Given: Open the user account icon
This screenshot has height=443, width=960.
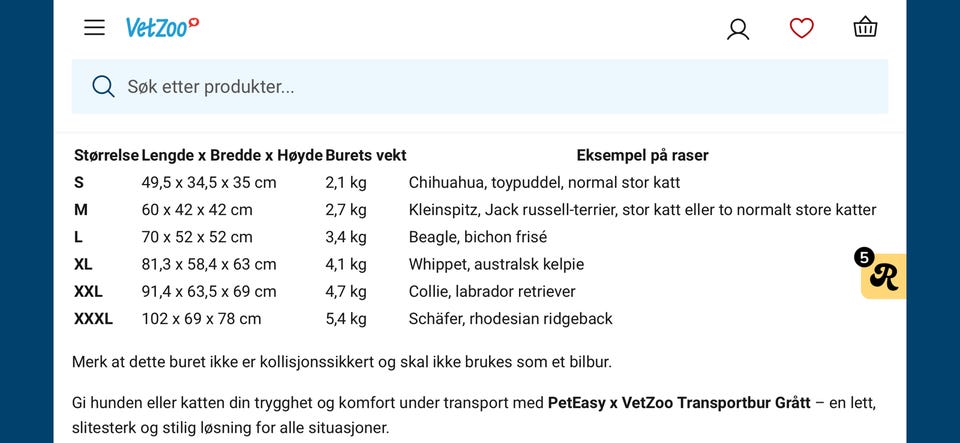Looking at the screenshot, I should pos(738,29).
